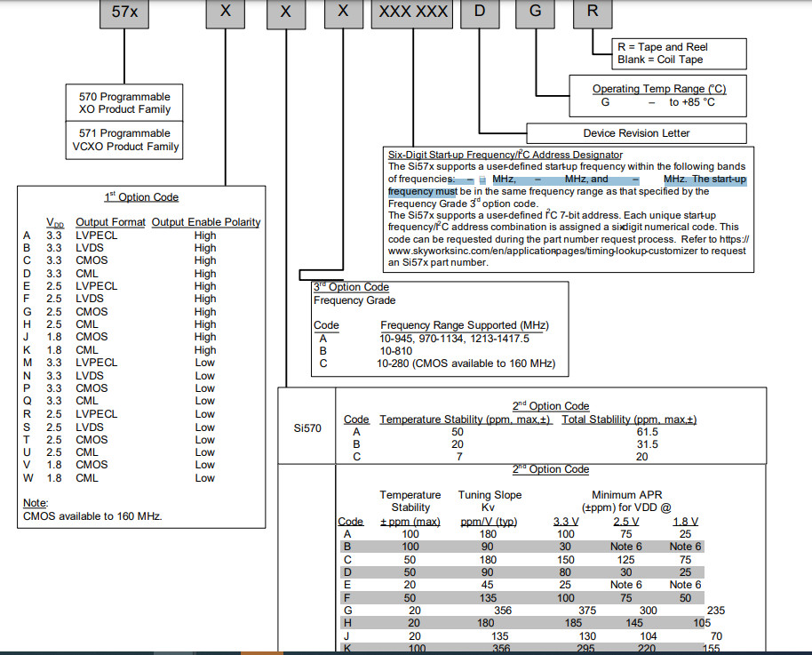Select the "Tuning Slope" column header
The height and width of the screenshot is (655, 812).
pyautogui.click(x=490, y=495)
